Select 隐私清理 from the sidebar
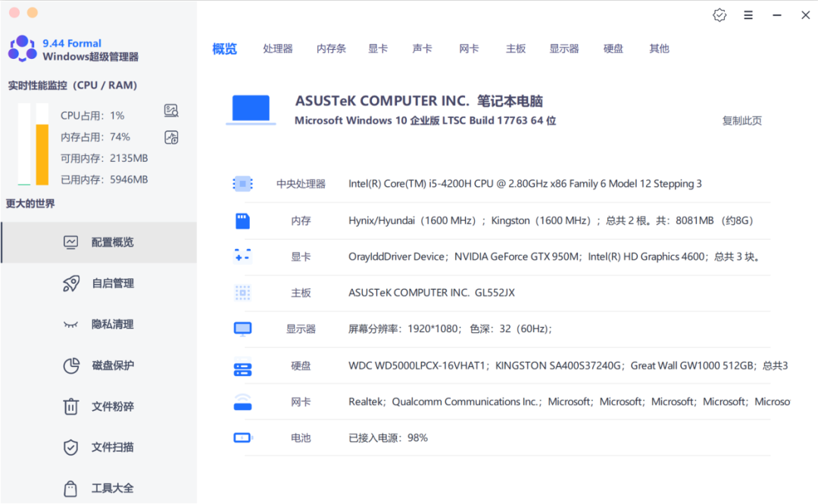Screen dimensions: 818x504 99,325
